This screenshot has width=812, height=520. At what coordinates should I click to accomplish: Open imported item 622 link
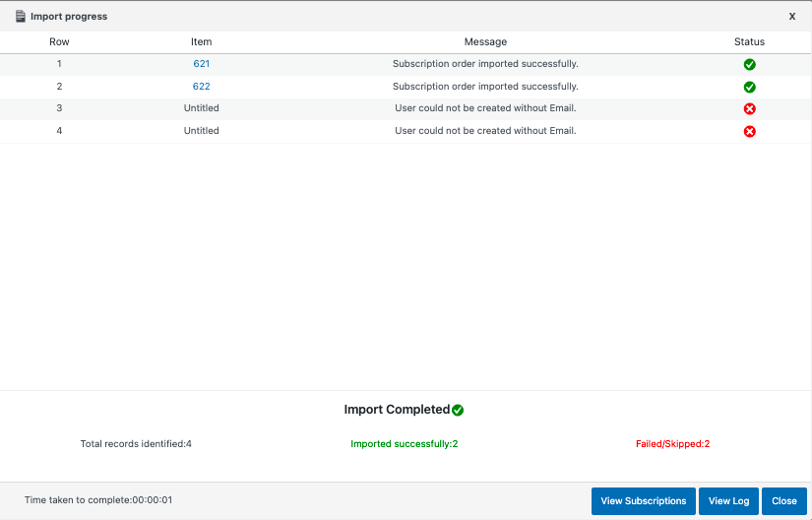point(202,87)
